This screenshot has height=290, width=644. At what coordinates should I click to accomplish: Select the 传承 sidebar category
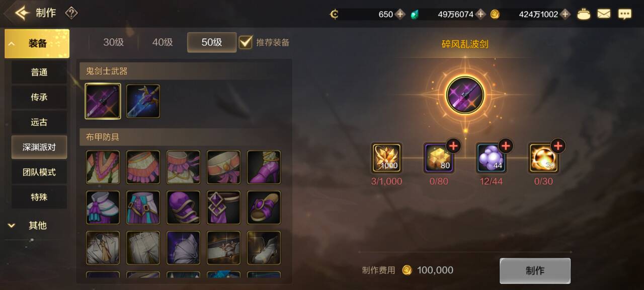pyautogui.click(x=39, y=97)
